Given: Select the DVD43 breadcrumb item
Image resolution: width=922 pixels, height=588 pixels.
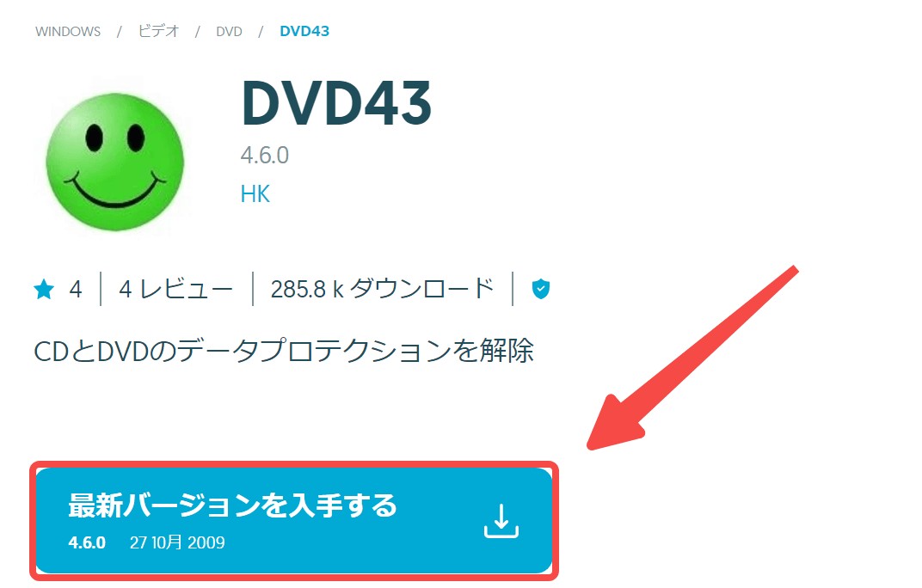Looking at the screenshot, I should tap(304, 31).
